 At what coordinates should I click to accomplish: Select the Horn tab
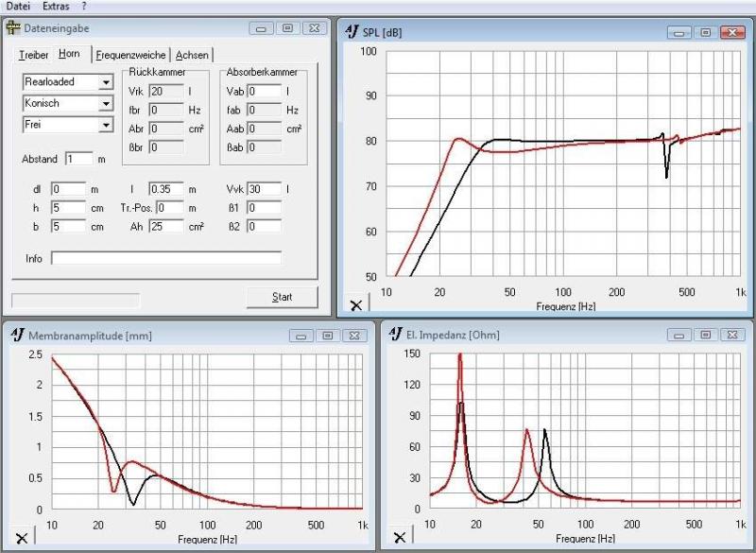(69, 54)
